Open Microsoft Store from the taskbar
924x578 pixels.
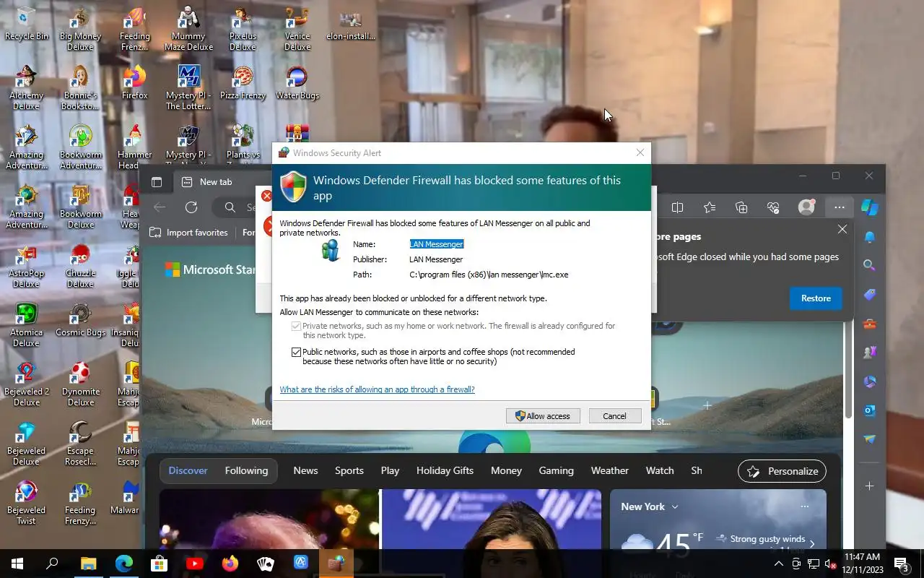coord(159,564)
